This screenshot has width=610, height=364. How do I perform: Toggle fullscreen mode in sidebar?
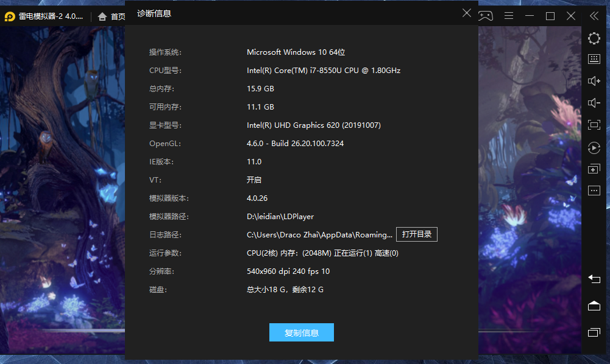[594, 125]
